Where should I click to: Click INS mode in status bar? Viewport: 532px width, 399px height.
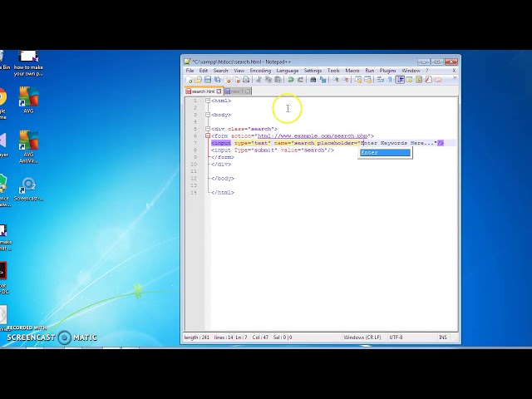(443, 337)
